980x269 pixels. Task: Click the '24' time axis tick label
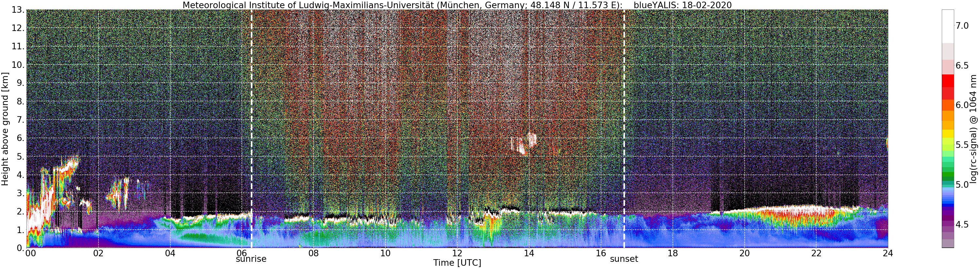pos(888,253)
